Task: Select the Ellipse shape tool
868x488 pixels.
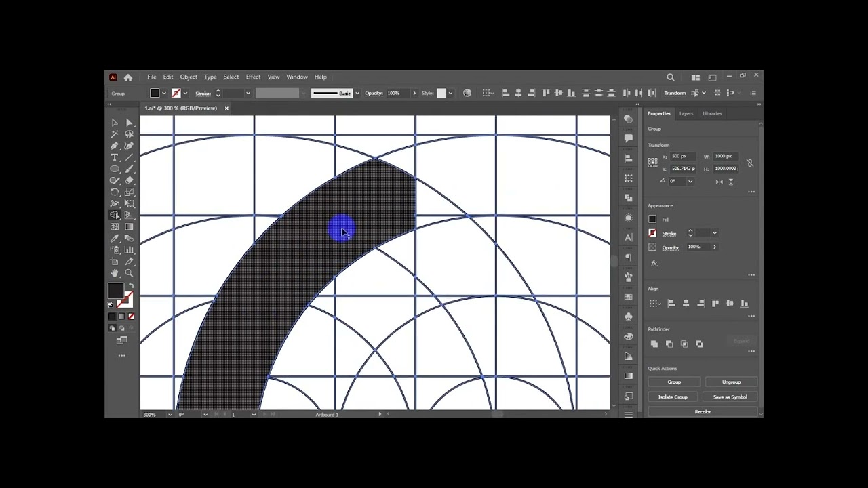Action: tap(115, 169)
